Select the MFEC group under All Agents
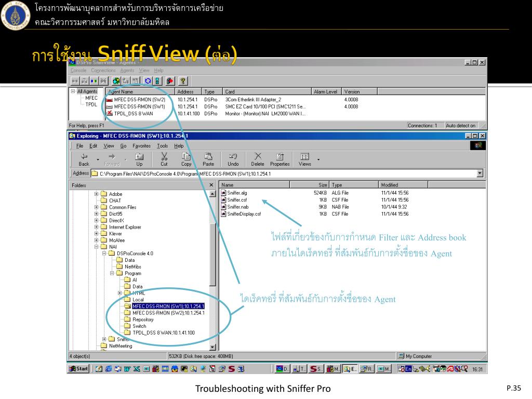The image size is (532, 399). [x=91, y=98]
